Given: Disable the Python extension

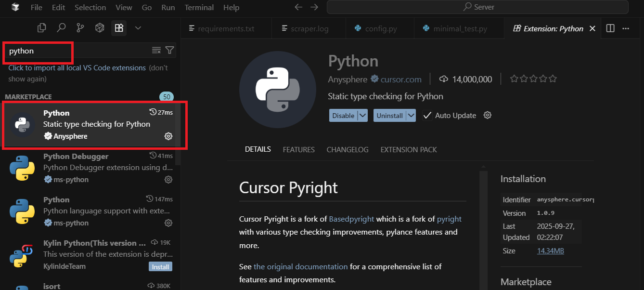Looking at the screenshot, I should tap(343, 116).
